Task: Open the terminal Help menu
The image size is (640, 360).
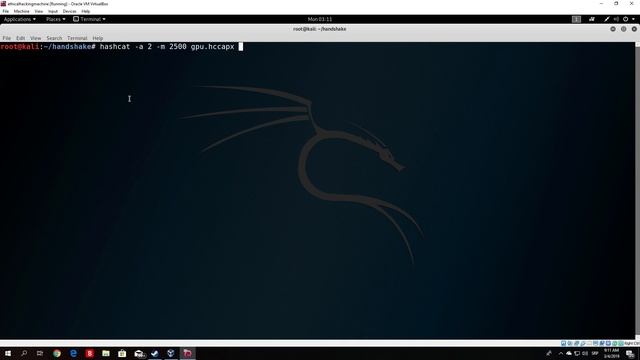Action: 98,38
